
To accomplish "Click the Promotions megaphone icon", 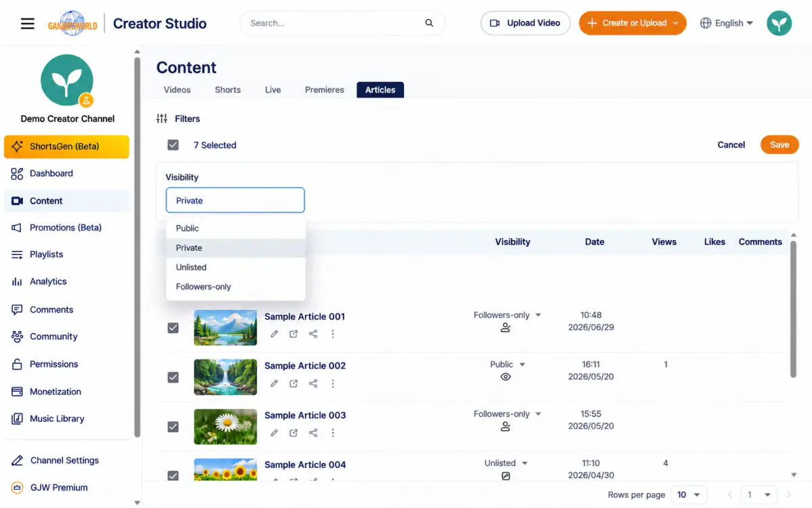I will (17, 228).
